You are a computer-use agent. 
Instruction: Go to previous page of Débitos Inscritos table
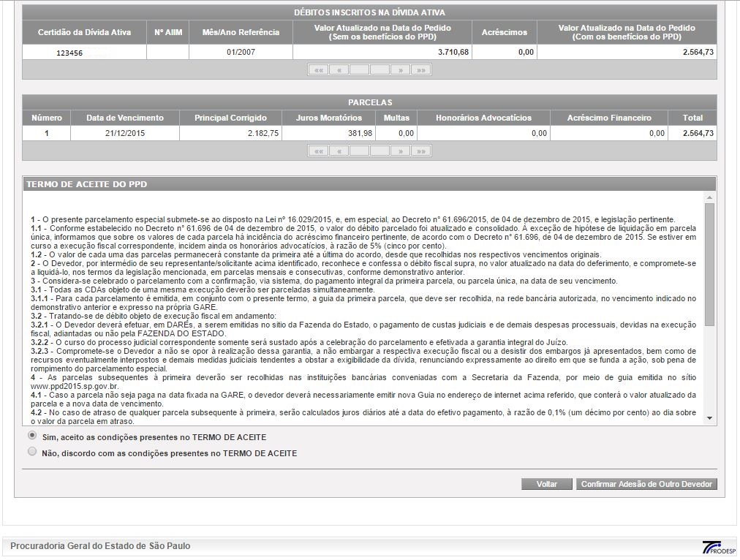coord(339,70)
